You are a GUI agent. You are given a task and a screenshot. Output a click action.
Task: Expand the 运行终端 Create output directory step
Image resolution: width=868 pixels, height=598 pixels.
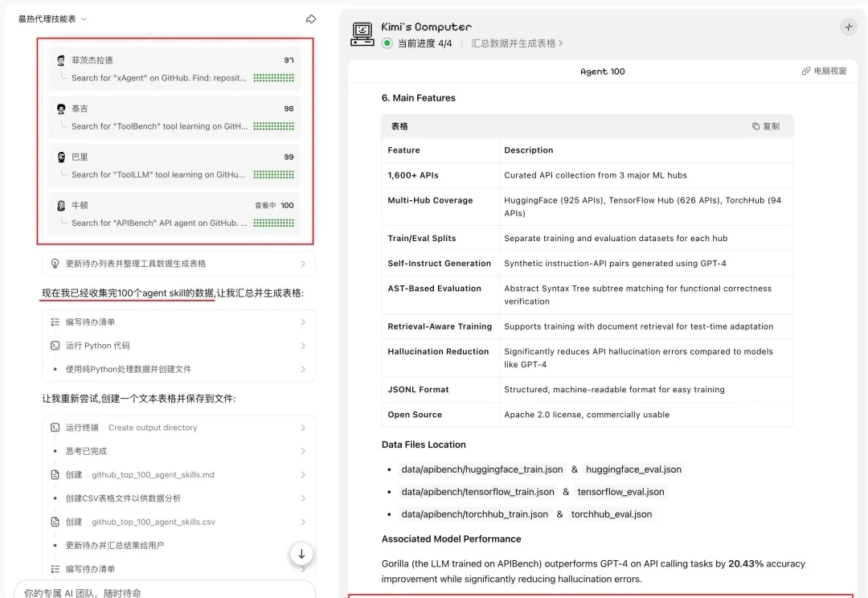click(x=178, y=428)
